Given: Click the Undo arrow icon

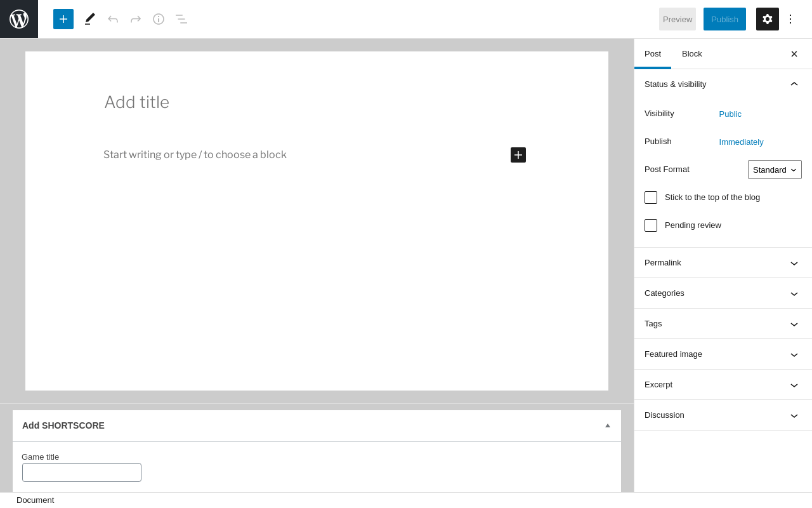Looking at the screenshot, I should point(113,19).
